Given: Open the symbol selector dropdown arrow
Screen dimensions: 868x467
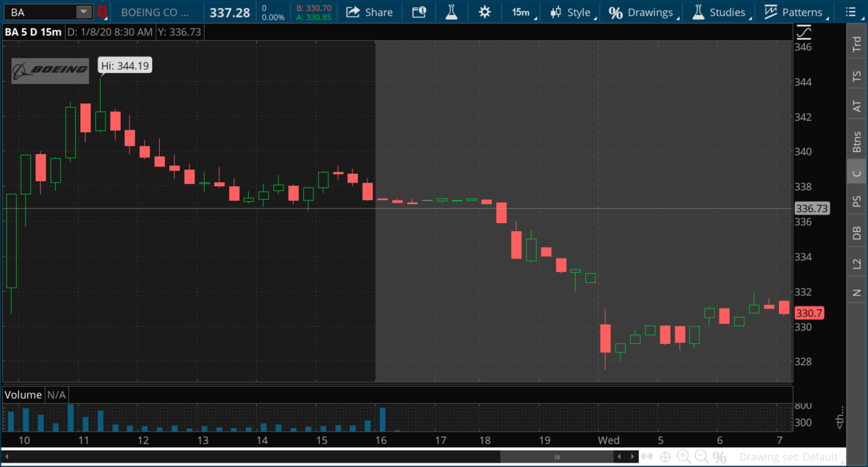Looking at the screenshot, I should [84, 12].
